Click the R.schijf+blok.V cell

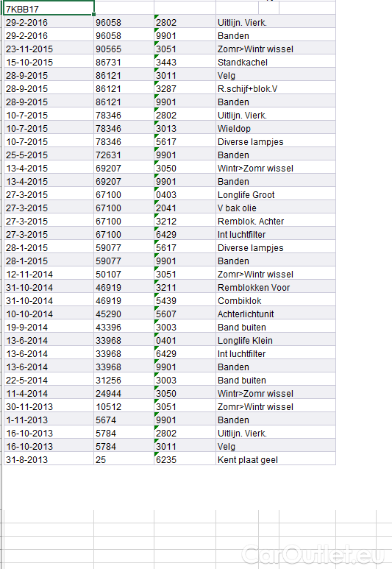pyautogui.click(x=276, y=88)
